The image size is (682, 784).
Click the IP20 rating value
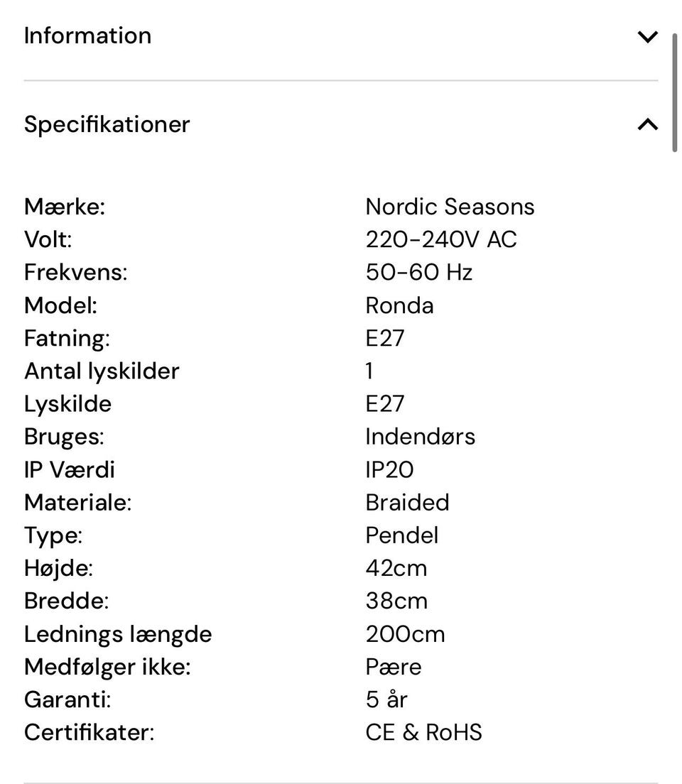(389, 469)
